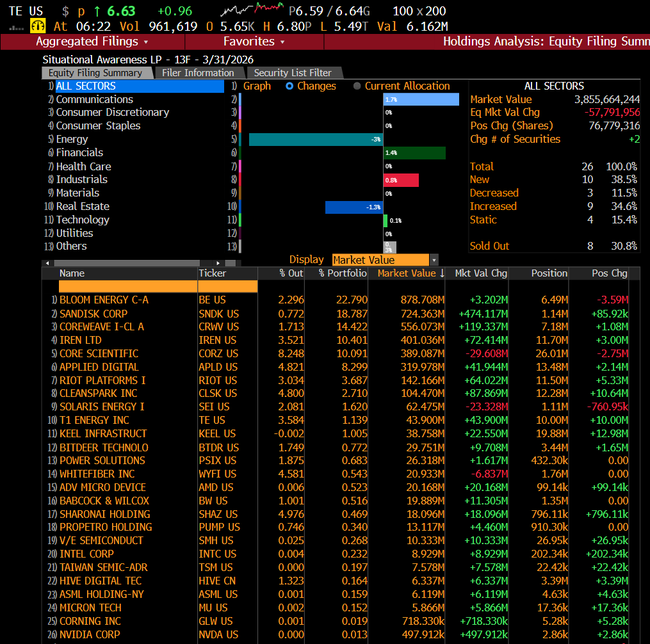Select the Energy sector
650x644 pixels.
pyautogui.click(x=72, y=140)
